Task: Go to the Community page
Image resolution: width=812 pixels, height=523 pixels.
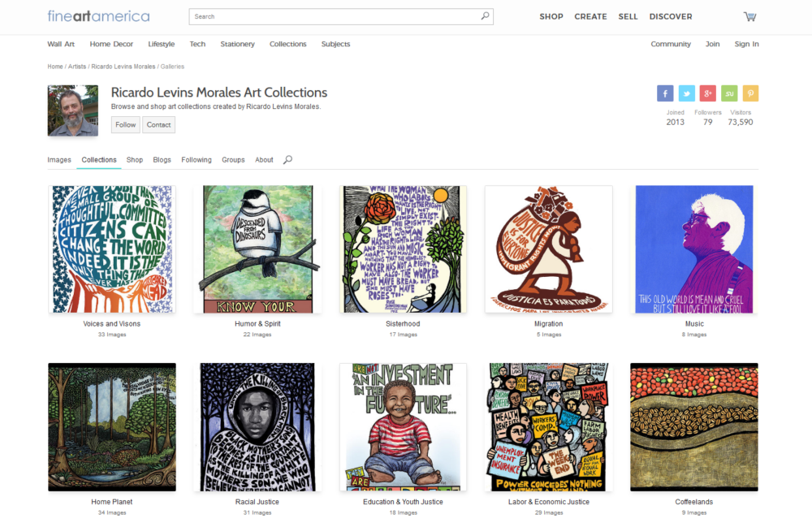Action: click(671, 44)
